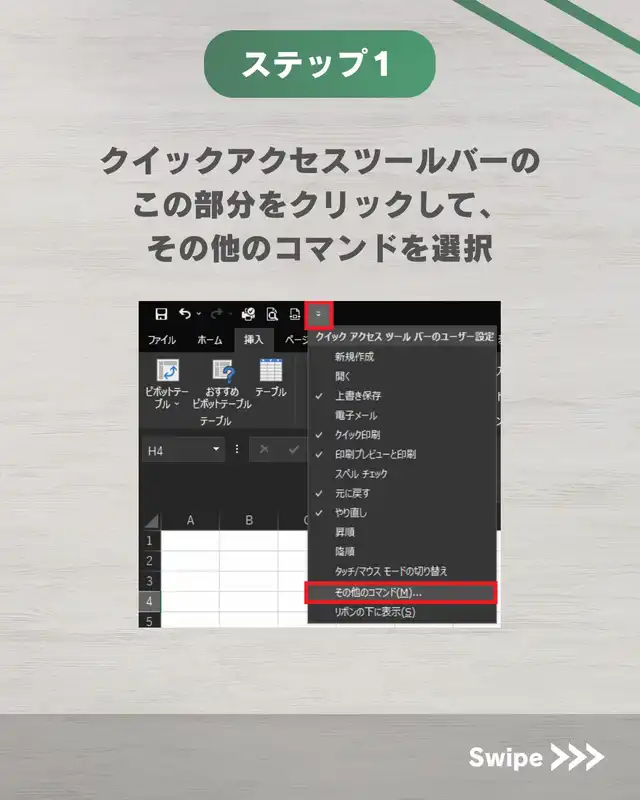Open the Customize Quick Access Toolbar dropdown
This screenshot has width=640, height=800.
pos(318,314)
